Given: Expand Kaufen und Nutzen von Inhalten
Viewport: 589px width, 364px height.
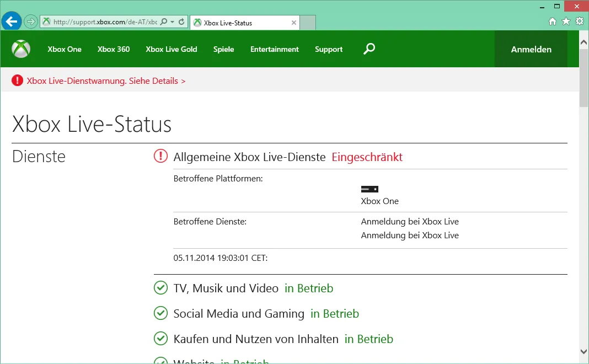Looking at the screenshot, I should click(256, 339).
